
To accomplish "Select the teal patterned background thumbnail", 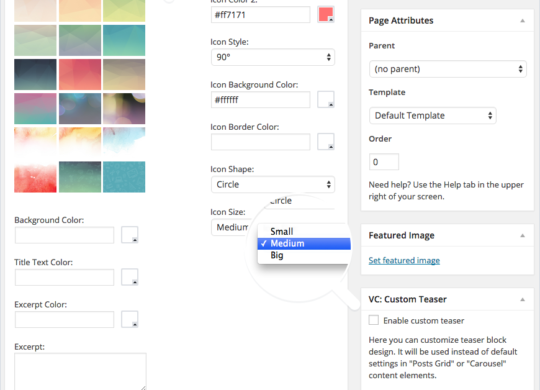I will pos(124,177).
